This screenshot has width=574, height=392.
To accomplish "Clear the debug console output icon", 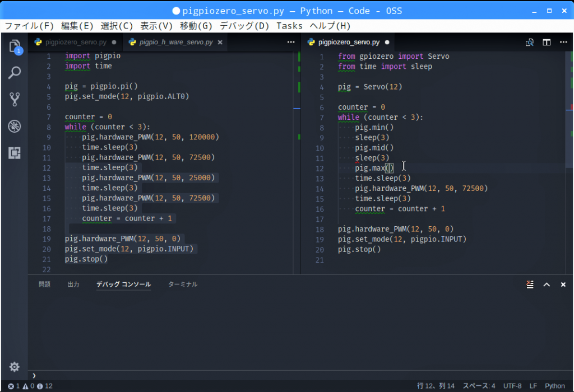I will [x=530, y=284].
